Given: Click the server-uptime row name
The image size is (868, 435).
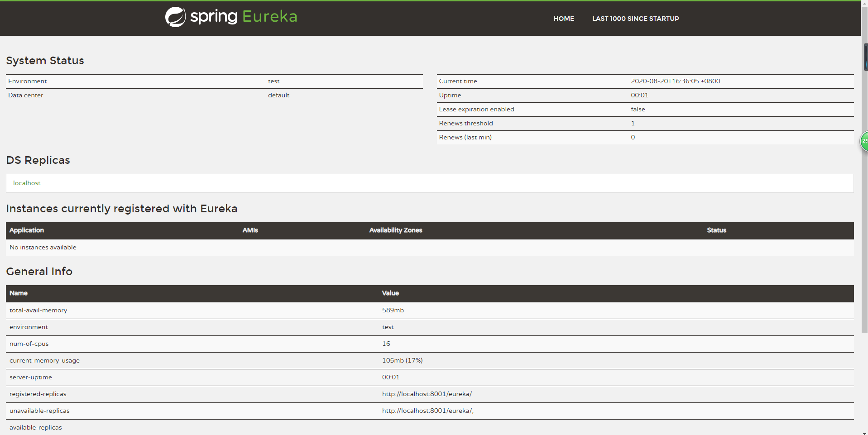Looking at the screenshot, I should (31, 377).
